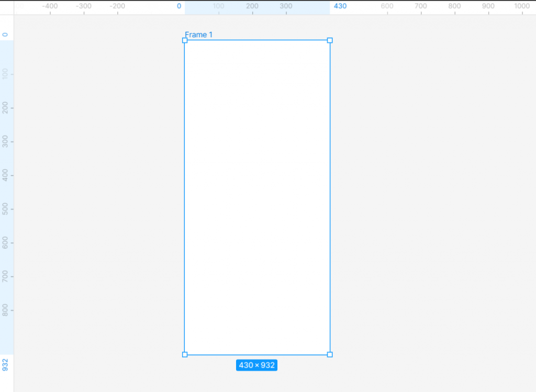Image resolution: width=536 pixels, height=392 pixels.
Task: Click the -400 mark on the horizontal ruler
Action: point(50,7)
